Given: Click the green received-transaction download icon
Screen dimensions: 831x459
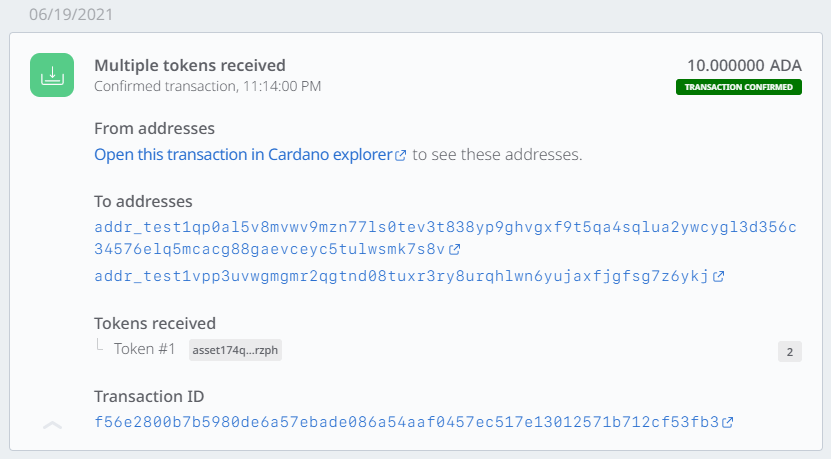Looking at the screenshot, I should pos(51,75).
